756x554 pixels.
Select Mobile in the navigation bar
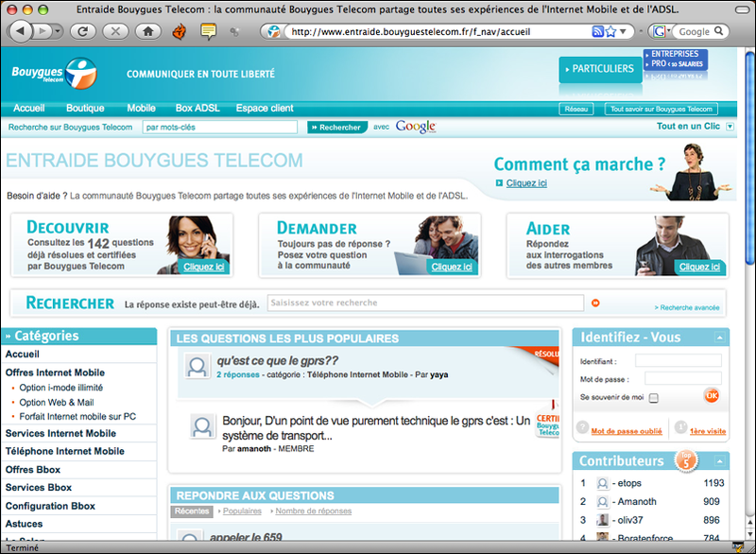tap(141, 108)
